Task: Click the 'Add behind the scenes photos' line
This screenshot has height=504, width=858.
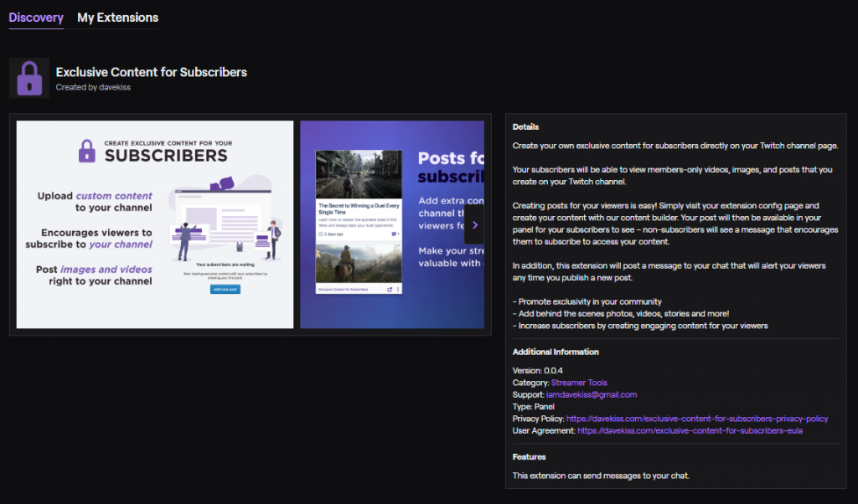Action: [621, 314]
